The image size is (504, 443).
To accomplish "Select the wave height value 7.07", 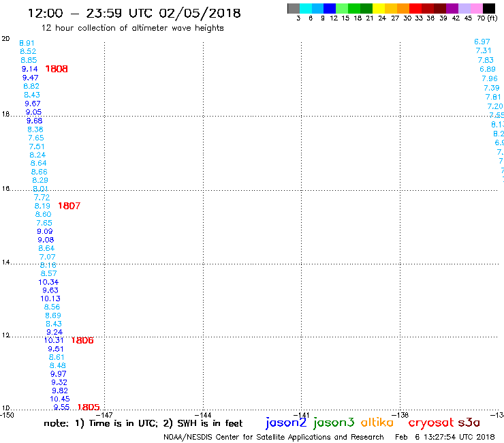I will click(47, 257).
